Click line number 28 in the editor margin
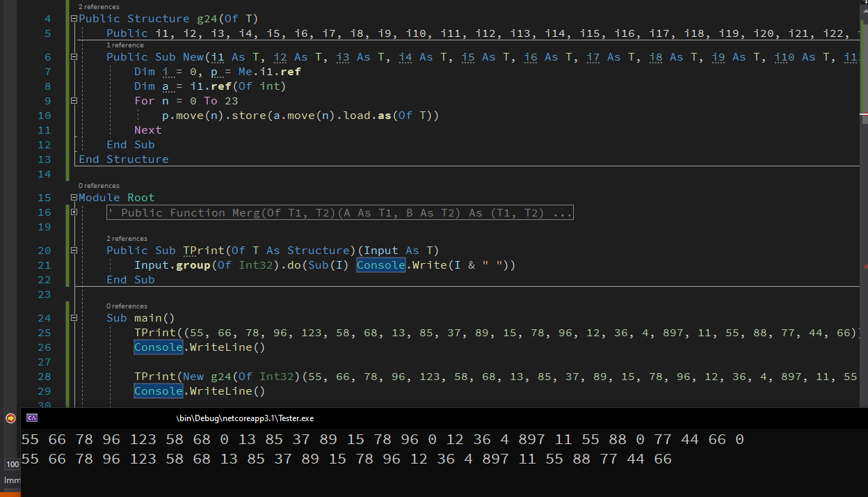The image size is (868, 497). click(x=44, y=376)
